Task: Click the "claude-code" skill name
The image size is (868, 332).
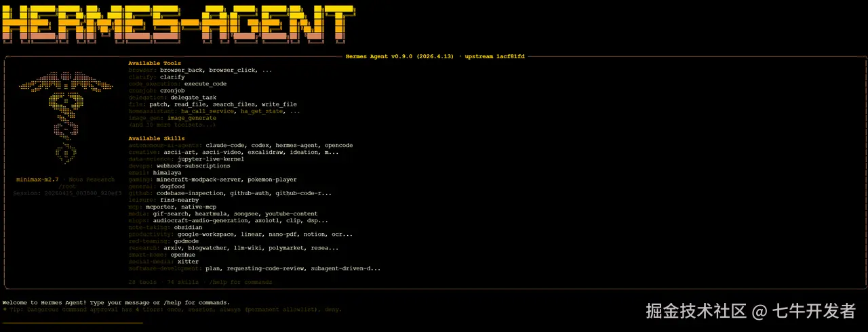Action: [x=224, y=145]
